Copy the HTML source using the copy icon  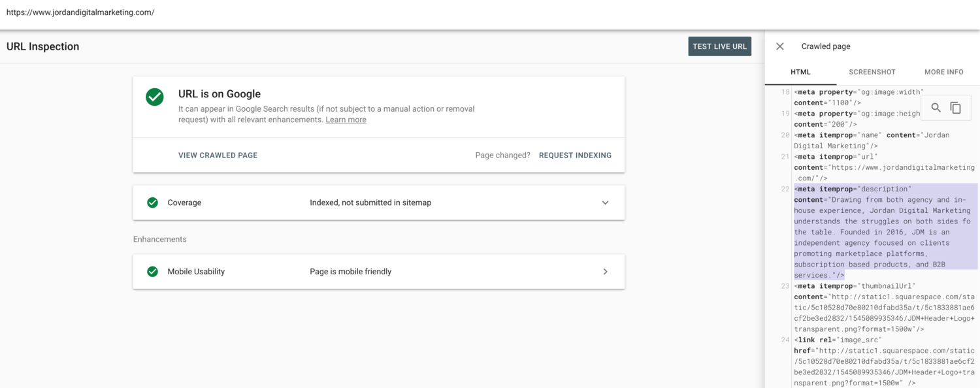[955, 106]
